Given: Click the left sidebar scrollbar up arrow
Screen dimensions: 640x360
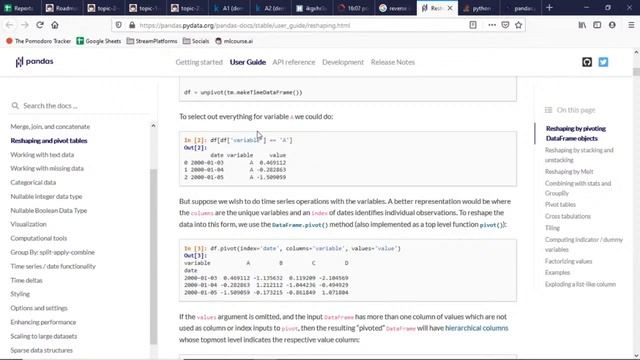Looking at the screenshot, I should pyautogui.click(x=153, y=126).
